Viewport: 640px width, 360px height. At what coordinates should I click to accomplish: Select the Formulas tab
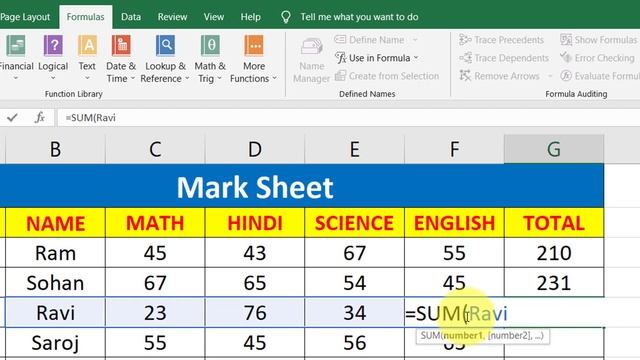point(85,17)
